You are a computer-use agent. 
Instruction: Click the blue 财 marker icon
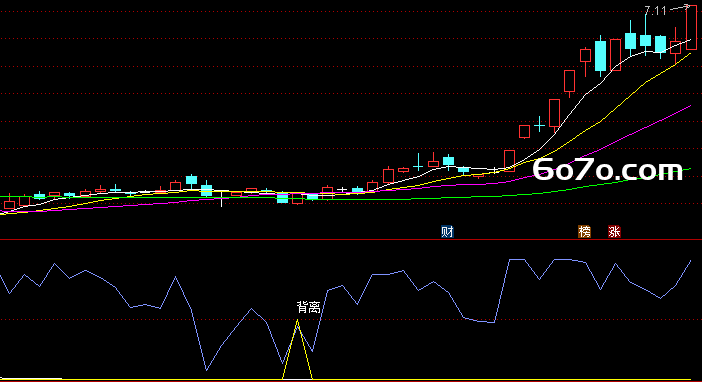447,232
